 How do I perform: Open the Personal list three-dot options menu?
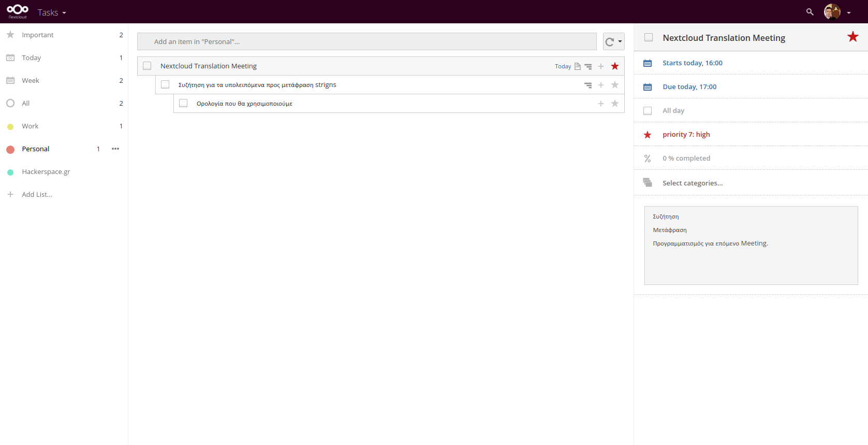tap(115, 149)
